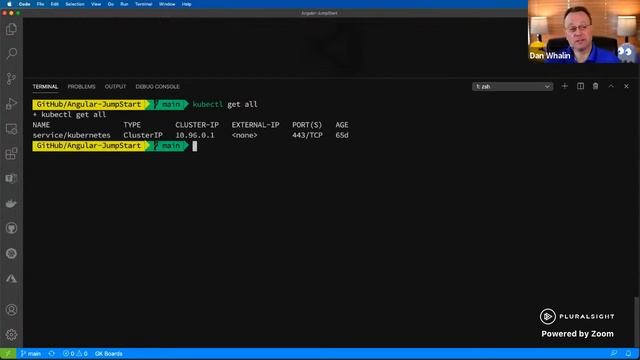
Task: Open errors and warnings status item
Action: click(75, 353)
